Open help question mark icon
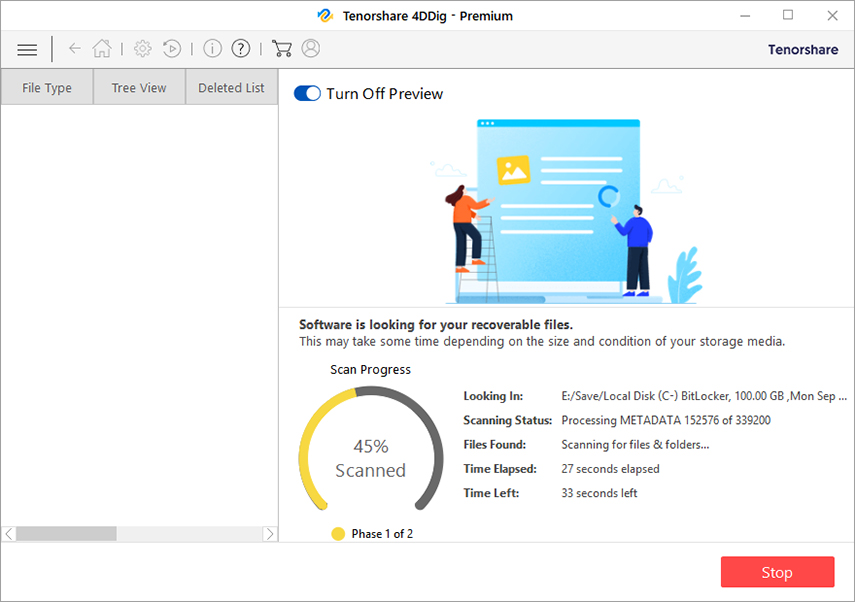The height and width of the screenshot is (602, 855). 240,49
